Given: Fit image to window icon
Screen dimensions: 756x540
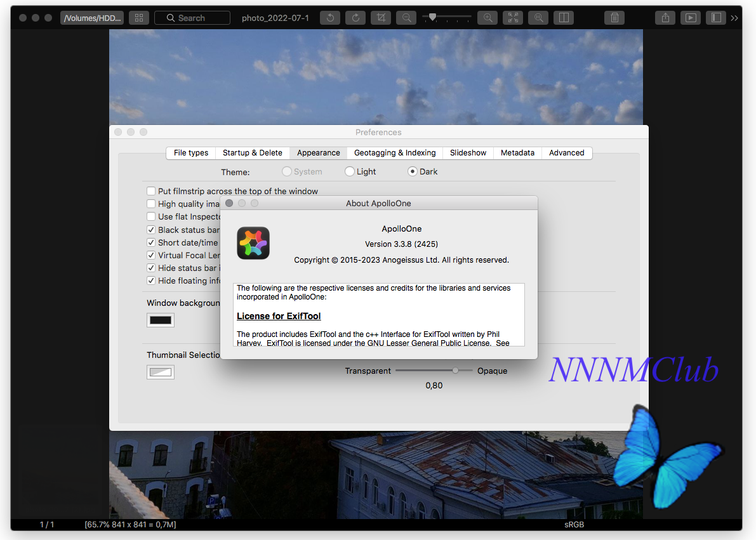Looking at the screenshot, I should point(513,18).
